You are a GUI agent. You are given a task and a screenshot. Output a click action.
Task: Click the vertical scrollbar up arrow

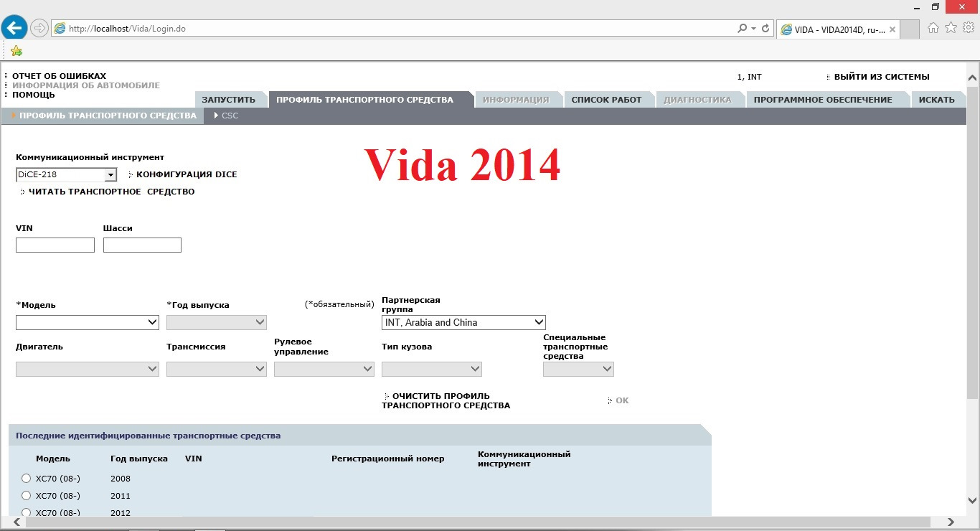pyautogui.click(x=972, y=77)
